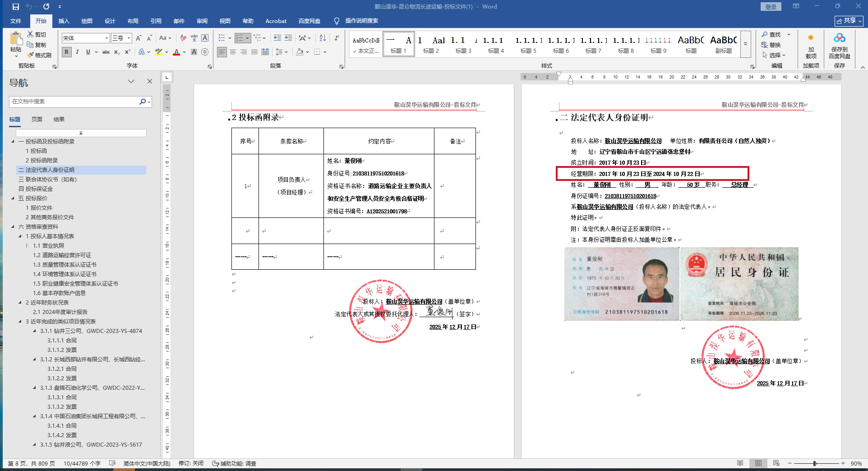Image resolution: width=868 pixels, height=471 pixels.
Task: Save the document via quick access toolbar
Action: point(16,7)
